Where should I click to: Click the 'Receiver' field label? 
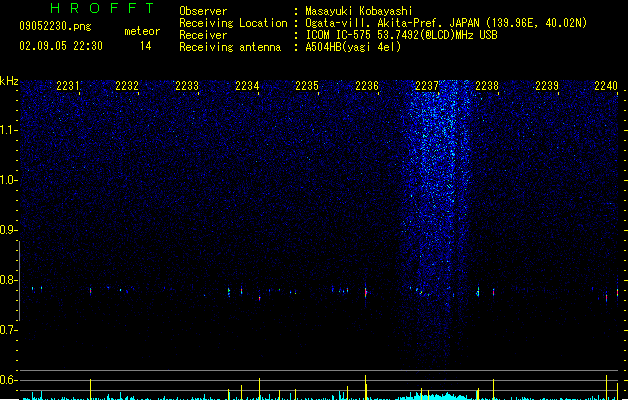click(x=203, y=35)
